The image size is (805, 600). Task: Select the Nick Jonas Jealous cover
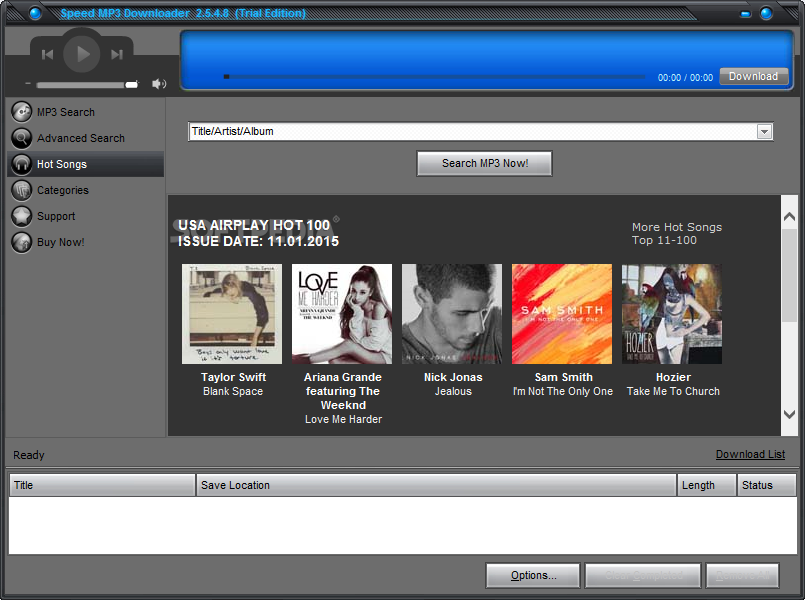452,314
